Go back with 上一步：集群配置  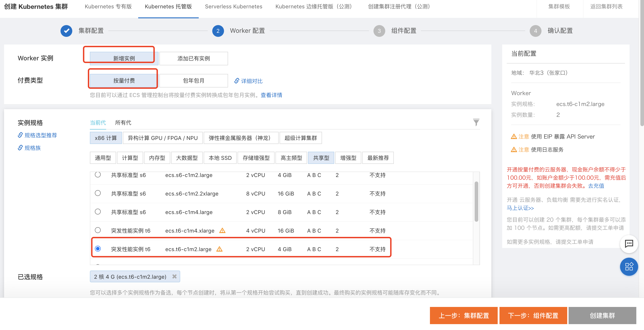(464, 316)
